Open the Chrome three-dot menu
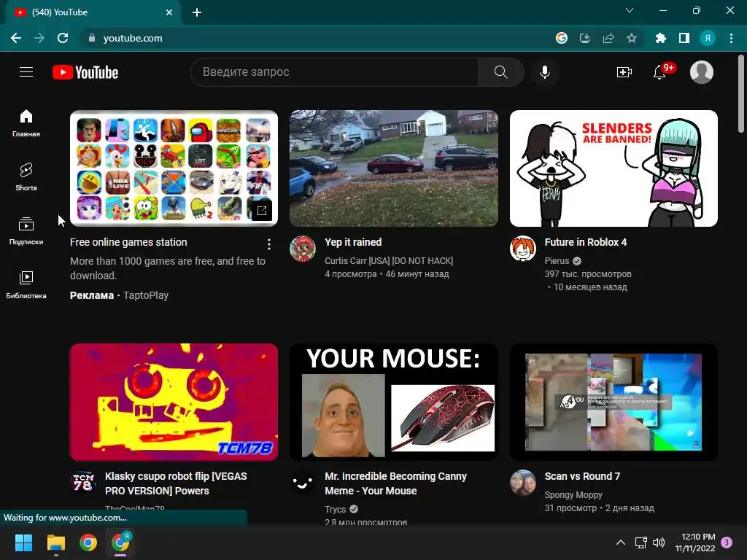The width and height of the screenshot is (747, 560). click(x=731, y=38)
